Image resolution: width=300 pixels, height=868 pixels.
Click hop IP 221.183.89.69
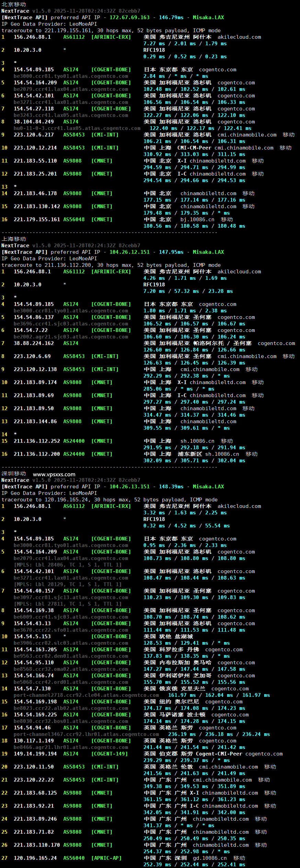(34, 395)
